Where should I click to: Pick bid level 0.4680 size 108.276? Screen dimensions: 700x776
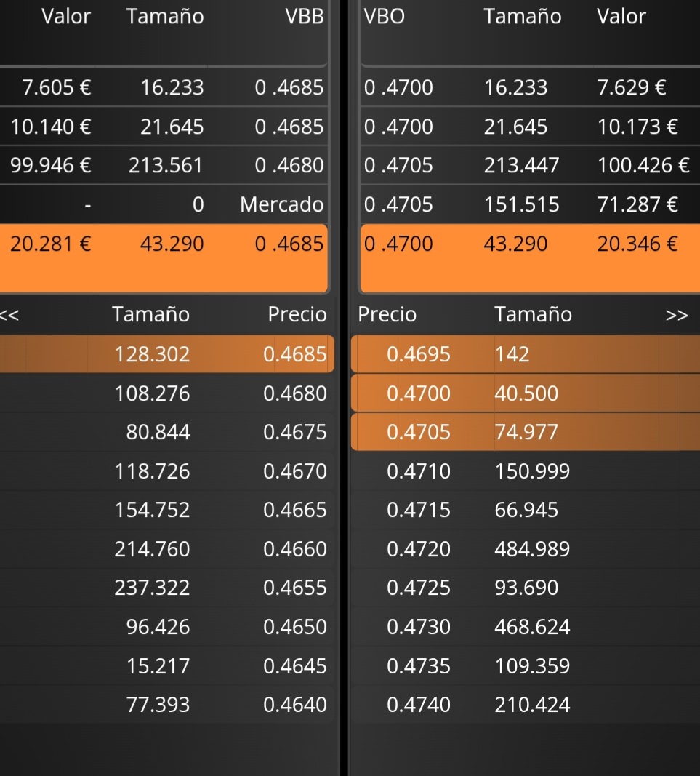166,393
